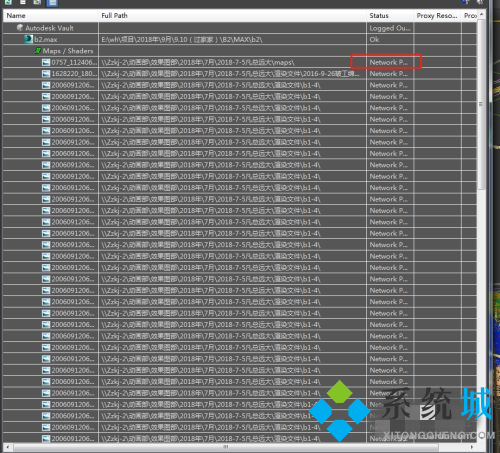The width and height of the screenshot is (500, 453).
Task: Click the Proxy Reso... column header
Action: point(437,16)
